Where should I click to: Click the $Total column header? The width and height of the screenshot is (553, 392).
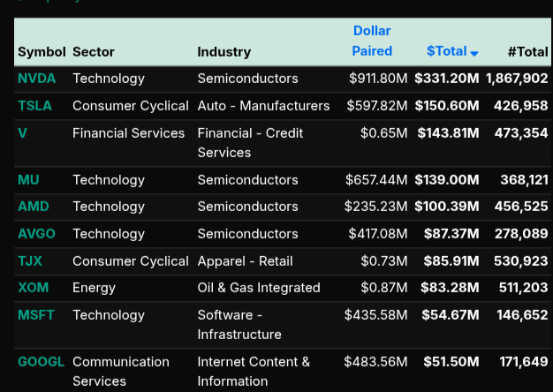tap(447, 52)
